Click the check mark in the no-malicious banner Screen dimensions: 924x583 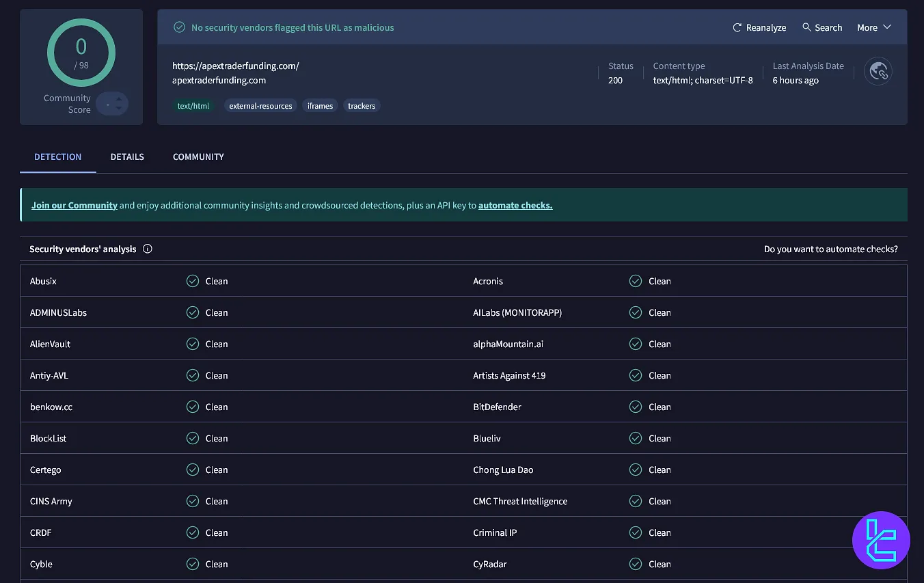click(x=179, y=27)
